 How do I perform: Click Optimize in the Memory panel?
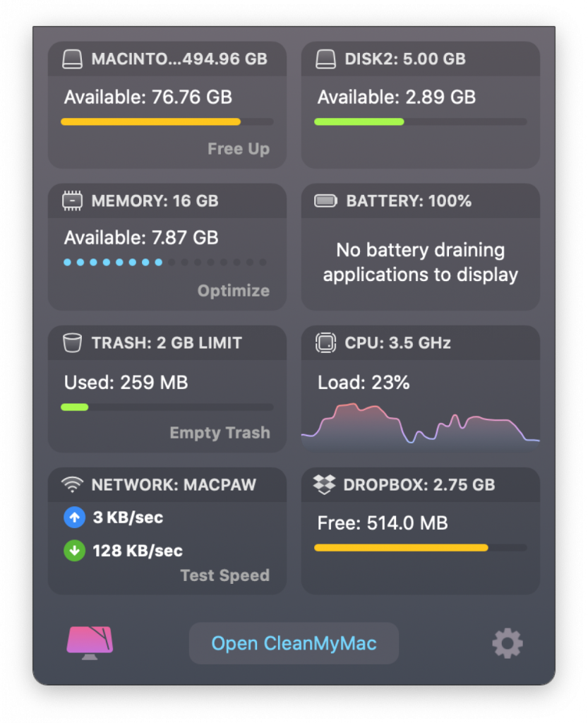[233, 291]
